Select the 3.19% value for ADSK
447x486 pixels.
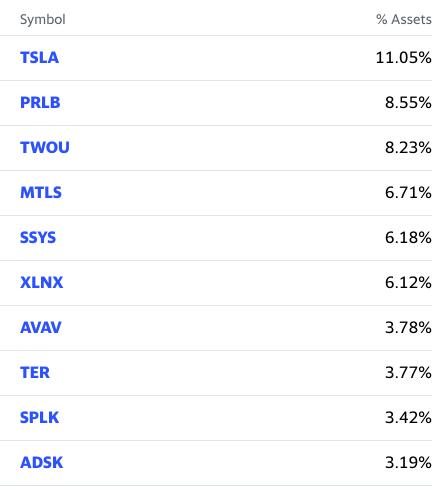pyautogui.click(x=408, y=463)
